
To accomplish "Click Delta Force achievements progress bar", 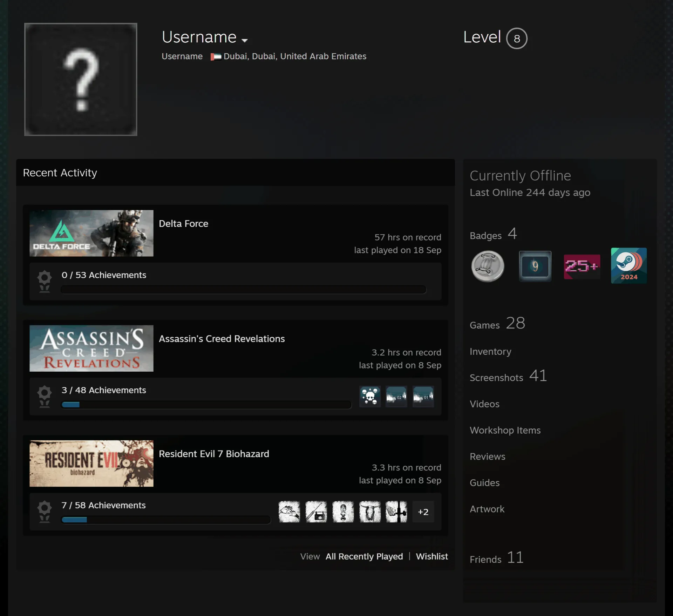I will (243, 289).
